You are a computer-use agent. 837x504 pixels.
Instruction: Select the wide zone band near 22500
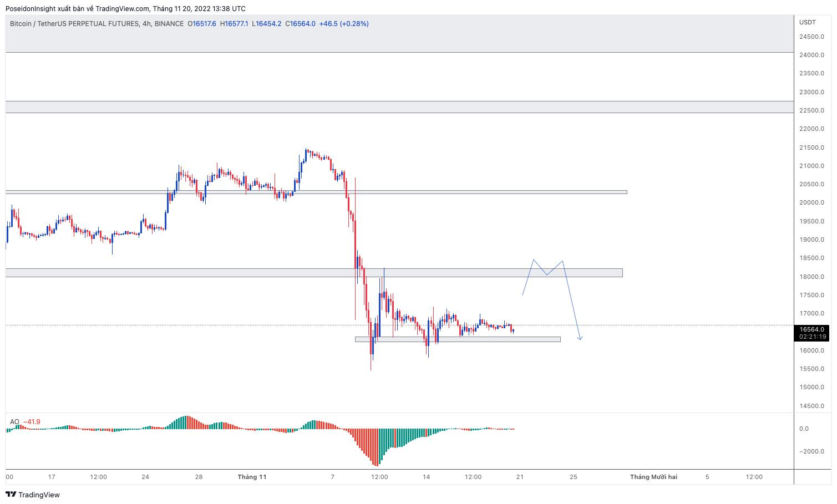coord(399,107)
